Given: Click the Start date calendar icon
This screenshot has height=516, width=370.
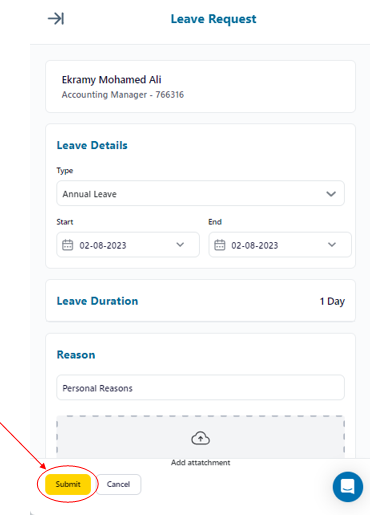Looking at the screenshot, I should click(x=68, y=245).
